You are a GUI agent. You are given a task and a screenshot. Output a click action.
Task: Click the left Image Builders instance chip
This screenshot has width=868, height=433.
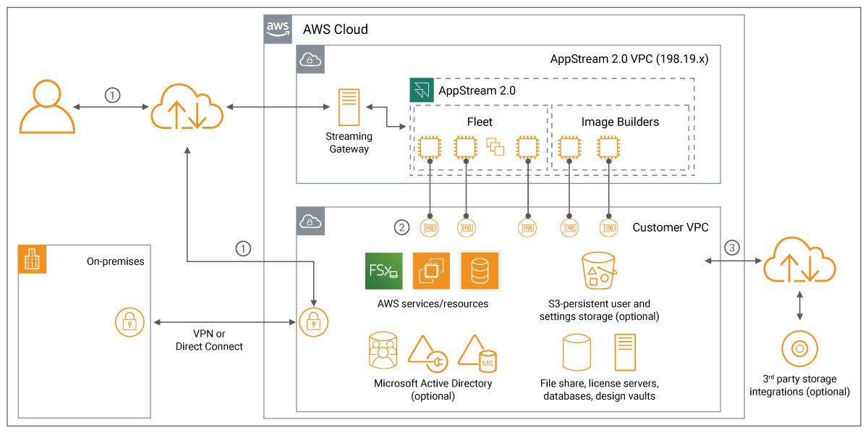[x=569, y=147]
